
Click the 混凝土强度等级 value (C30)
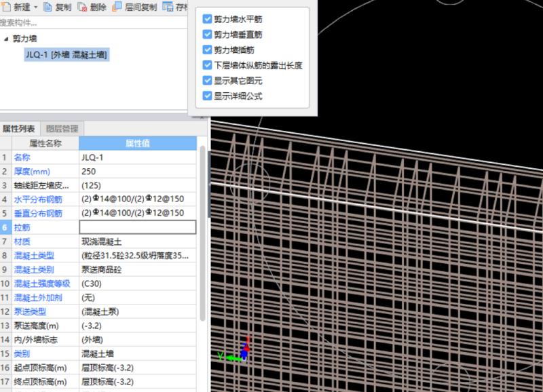138,283
